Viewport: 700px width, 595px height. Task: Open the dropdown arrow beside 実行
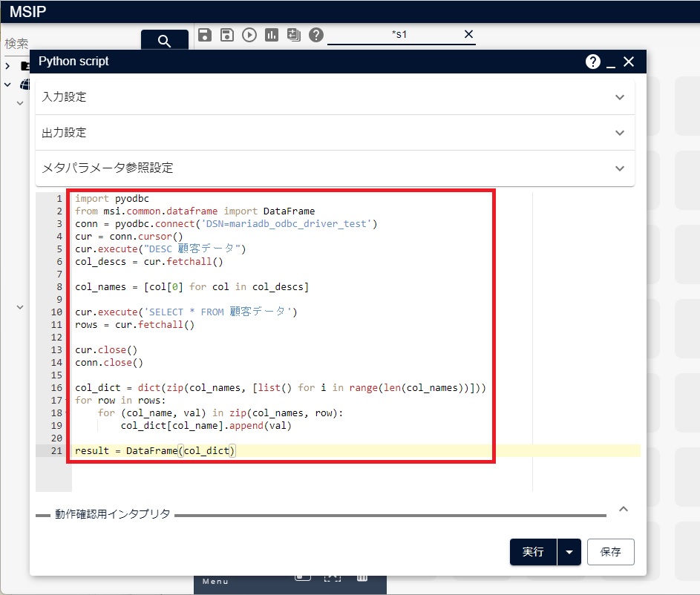pos(569,552)
